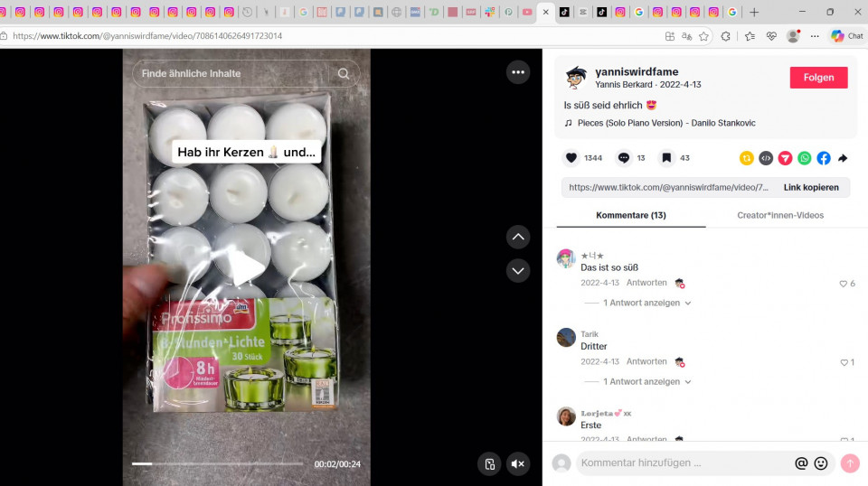Switch to Creator*innen-Videos tab
This screenshot has width=868, height=486.
779,215
